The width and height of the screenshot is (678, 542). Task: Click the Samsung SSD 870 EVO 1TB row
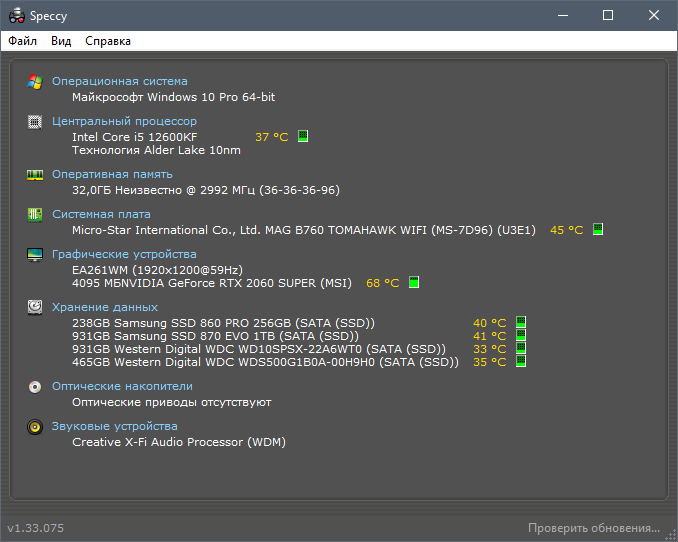click(x=215, y=336)
